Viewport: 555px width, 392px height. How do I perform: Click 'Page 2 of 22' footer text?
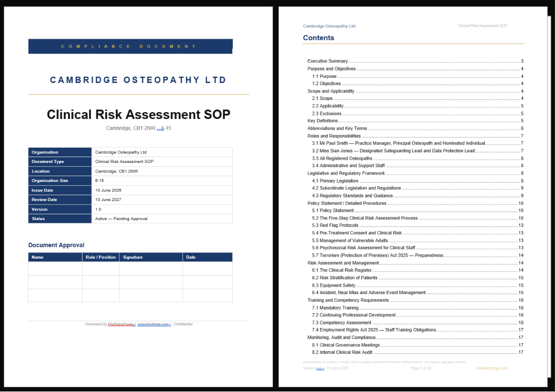pyautogui.click(x=421, y=368)
